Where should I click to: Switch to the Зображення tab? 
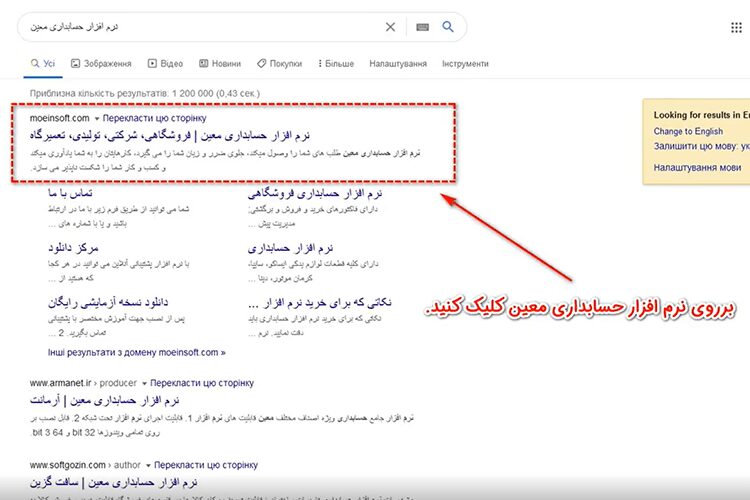101,64
